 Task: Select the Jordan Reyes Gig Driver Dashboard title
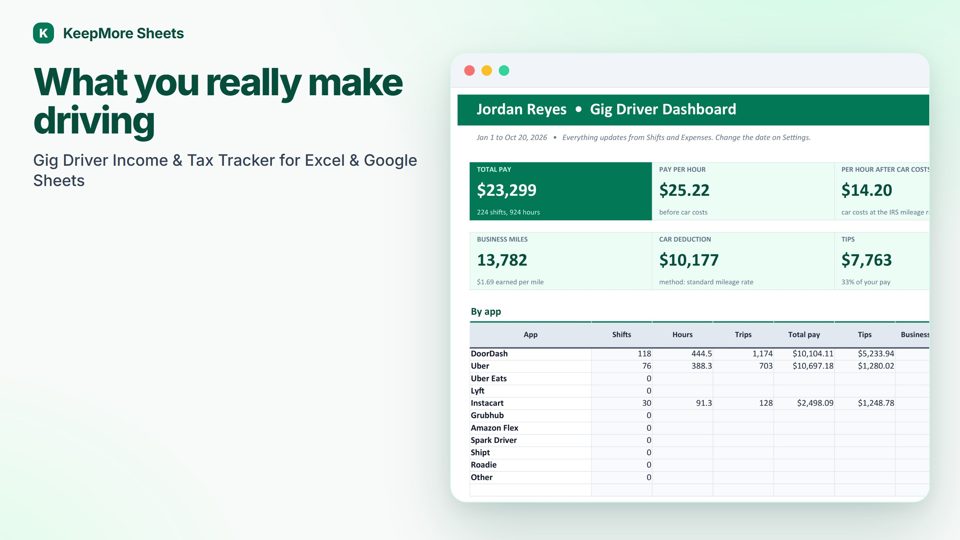click(x=606, y=109)
